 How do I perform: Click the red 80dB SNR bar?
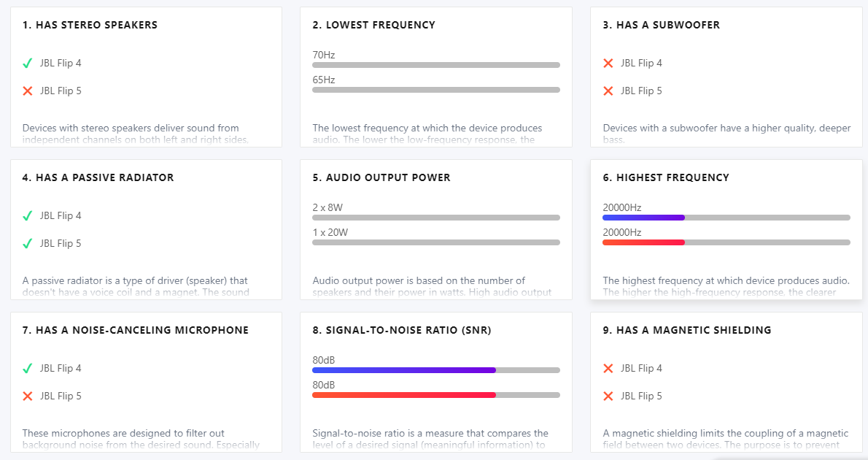click(x=404, y=395)
